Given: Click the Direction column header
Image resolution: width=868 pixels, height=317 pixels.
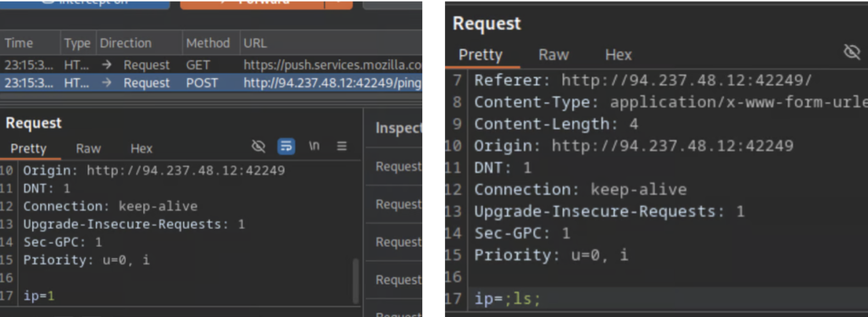Looking at the screenshot, I should point(125,43).
